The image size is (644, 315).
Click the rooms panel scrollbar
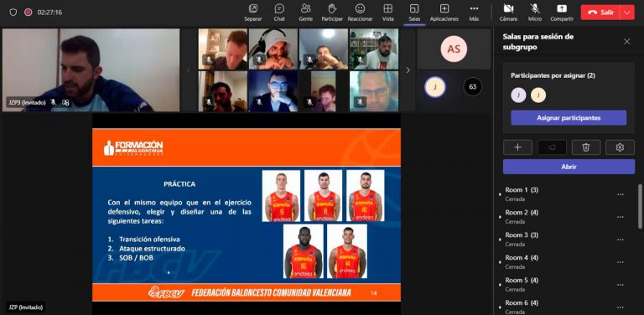640,206
